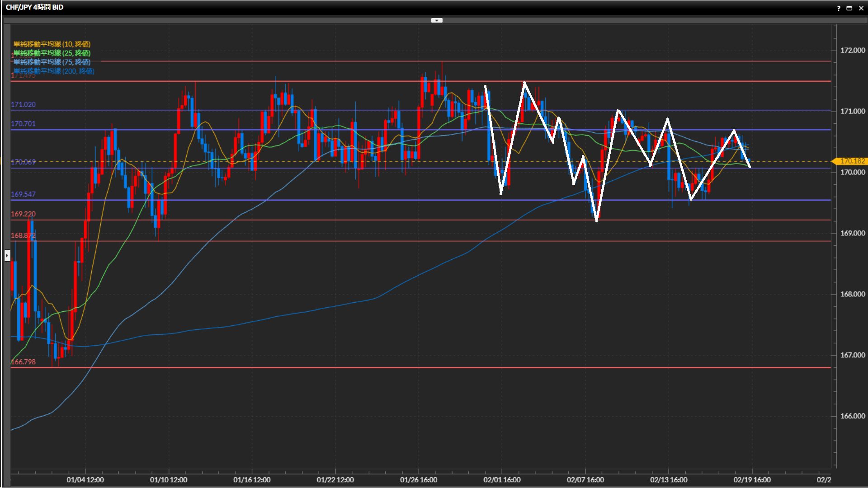The height and width of the screenshot is (488, 868).
Task: Select the 171.020 horizontal line label
Action: point(23,104)
